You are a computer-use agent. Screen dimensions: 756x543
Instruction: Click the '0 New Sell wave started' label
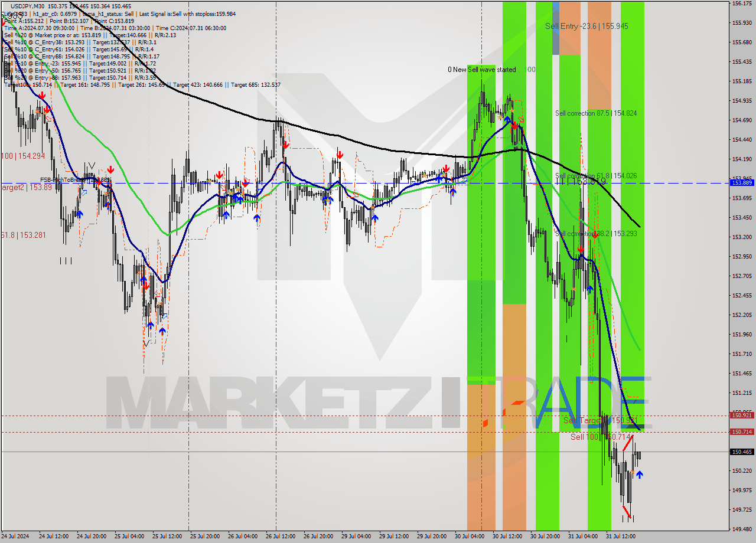(x=481, y=70)
